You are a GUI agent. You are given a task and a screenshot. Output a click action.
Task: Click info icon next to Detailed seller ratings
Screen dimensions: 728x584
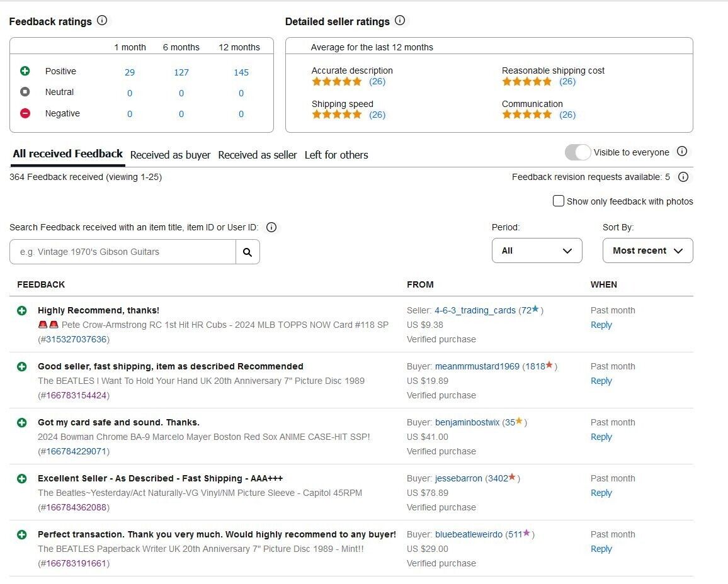click(x=400, y=20)
